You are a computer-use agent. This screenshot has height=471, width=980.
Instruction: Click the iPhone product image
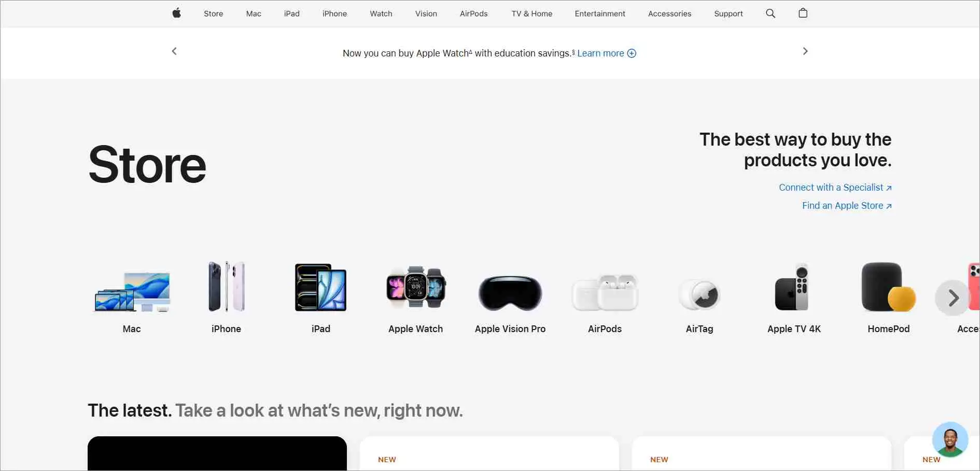227,287
